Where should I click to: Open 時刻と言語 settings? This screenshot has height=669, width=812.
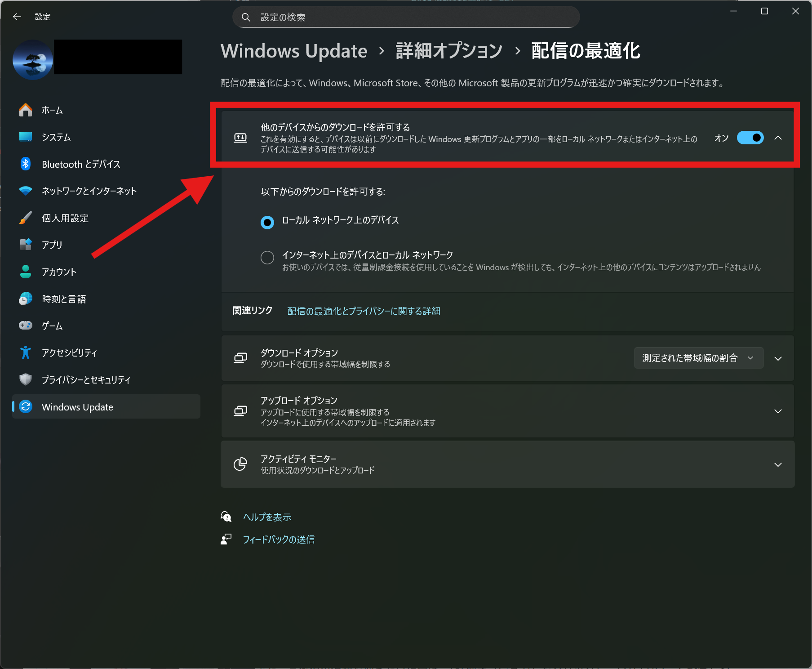point(106,299)
